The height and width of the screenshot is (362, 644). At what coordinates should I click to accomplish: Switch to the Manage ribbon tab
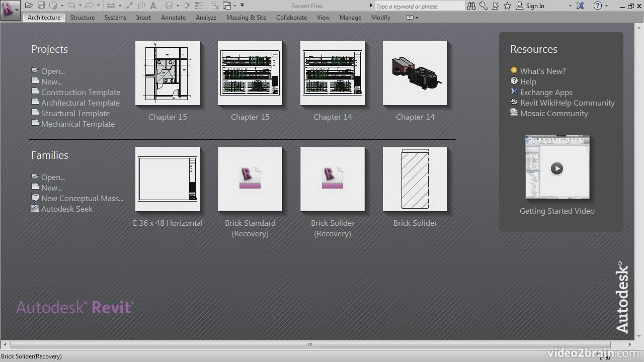350,17
